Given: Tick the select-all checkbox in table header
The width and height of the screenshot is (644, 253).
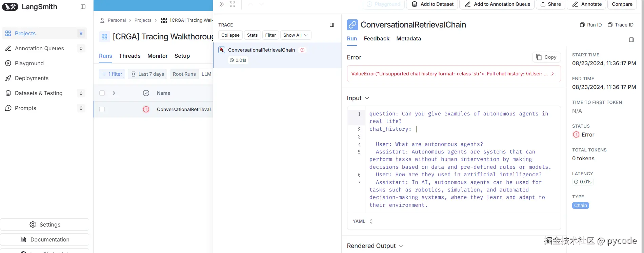Looking at the screenshot, I should [102, 93].
